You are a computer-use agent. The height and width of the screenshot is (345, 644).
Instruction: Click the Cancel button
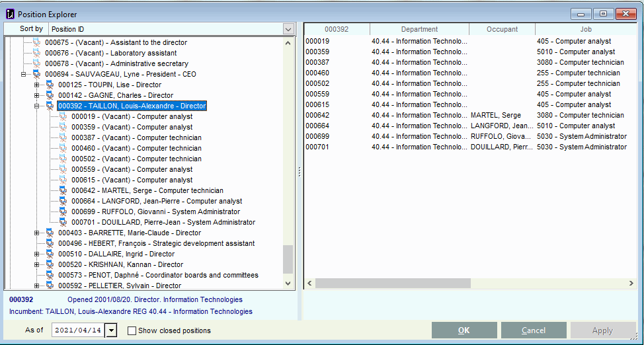[x=534, y=330]
